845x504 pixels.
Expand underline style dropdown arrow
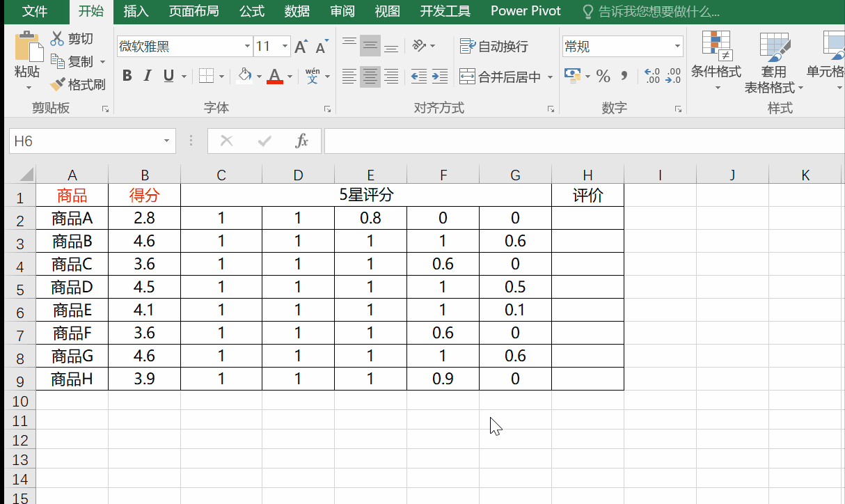184,77
